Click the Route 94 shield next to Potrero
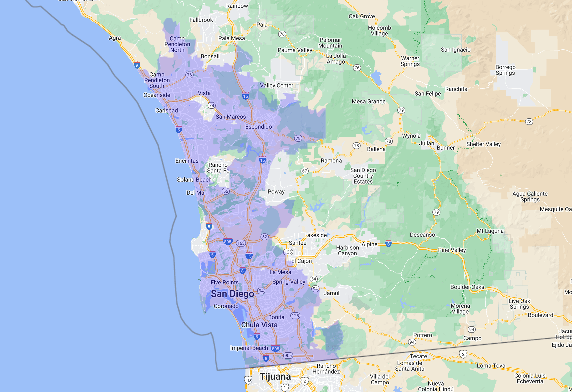This screenshot has height=392, width=572. tap(412, 342)
